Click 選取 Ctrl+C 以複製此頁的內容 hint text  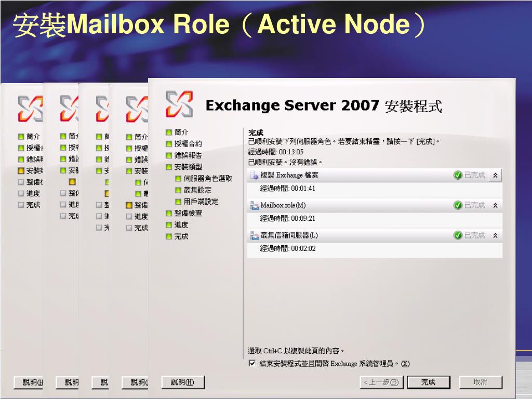coord(296,351)
